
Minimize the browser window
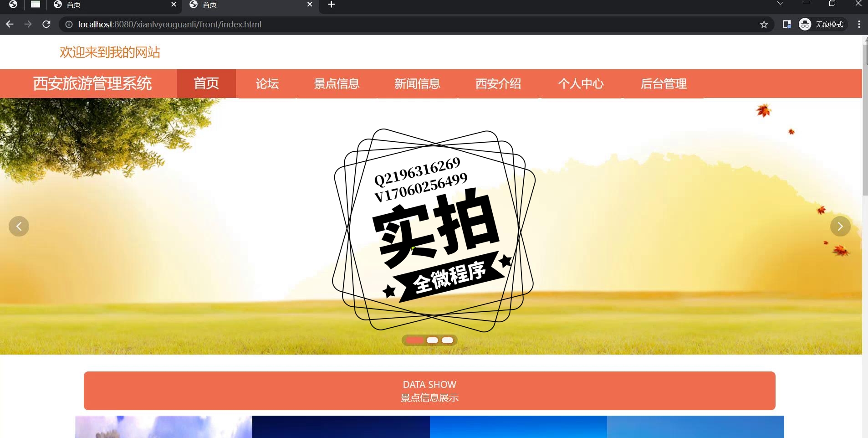806,4
